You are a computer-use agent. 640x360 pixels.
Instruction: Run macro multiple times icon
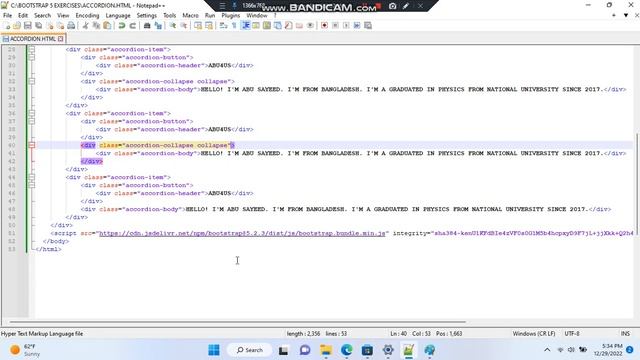click(357, 26)
